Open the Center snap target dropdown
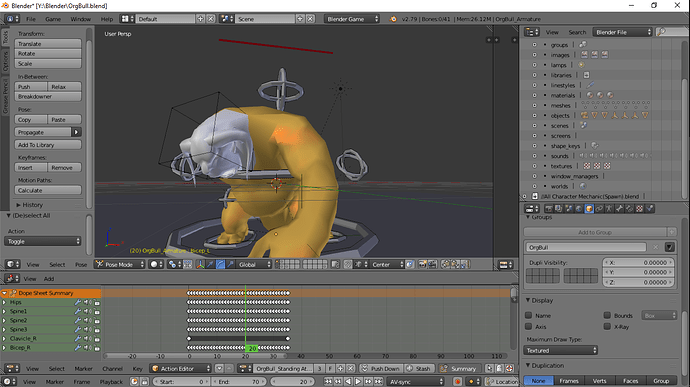The width and height of the screenshot is (690, 387). [x=387, y=265]
